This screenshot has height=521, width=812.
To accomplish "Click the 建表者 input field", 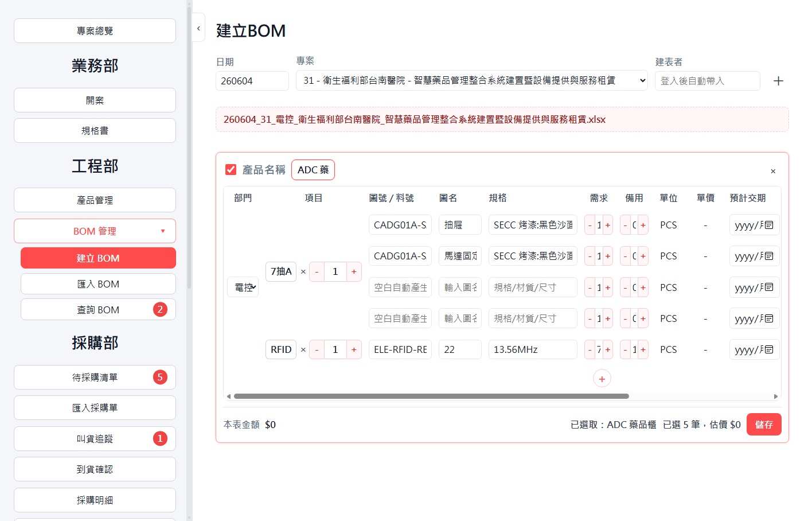I will [x=708, y=81].
